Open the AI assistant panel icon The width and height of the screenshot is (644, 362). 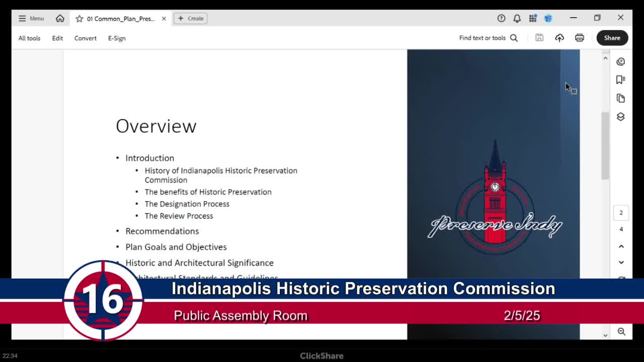pos(621,61)
